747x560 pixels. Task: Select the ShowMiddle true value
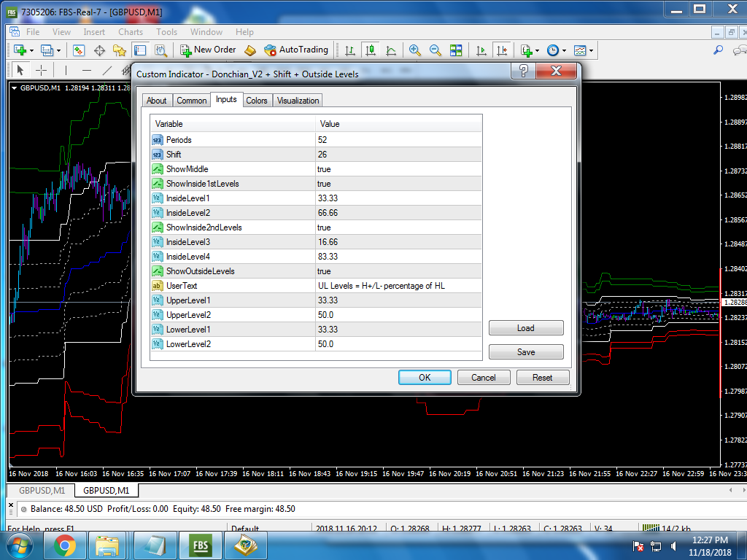[x=399, y=169]
